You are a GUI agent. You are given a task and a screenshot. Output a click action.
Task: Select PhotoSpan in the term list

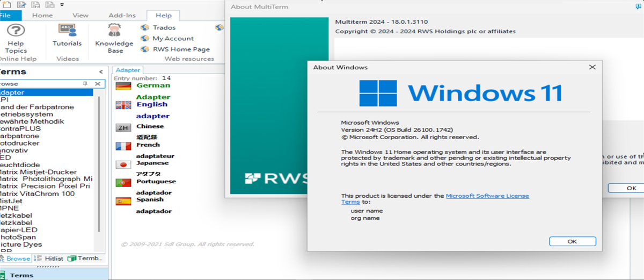18,237
